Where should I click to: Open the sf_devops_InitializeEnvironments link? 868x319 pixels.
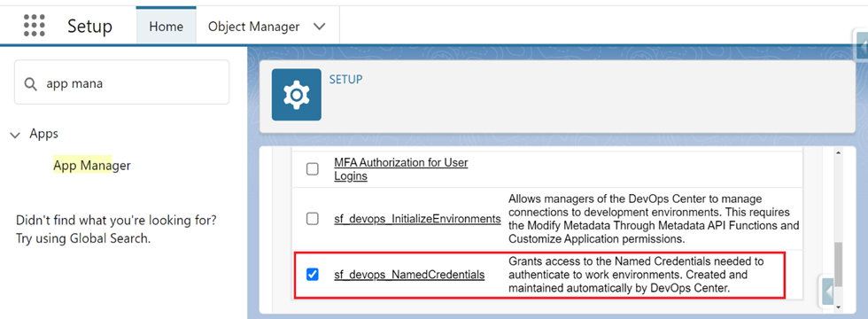click(x=417, y=219)
